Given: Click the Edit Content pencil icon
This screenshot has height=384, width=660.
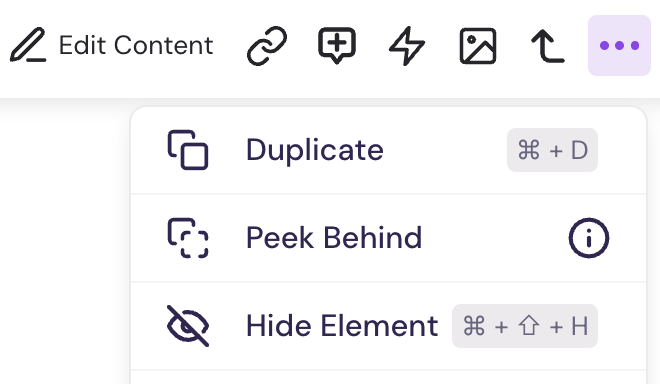Looking at the screenshot, I should [28, 45].
